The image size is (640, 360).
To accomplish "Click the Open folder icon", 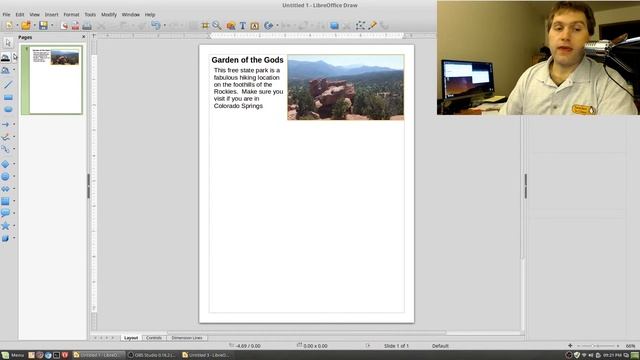I will (x=26, y=26).
